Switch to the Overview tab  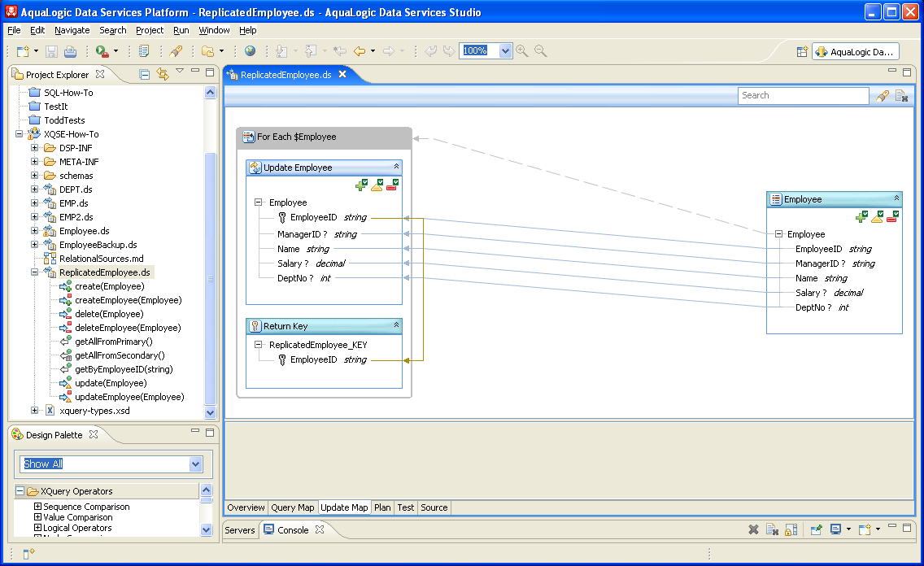tap(246, 507)
